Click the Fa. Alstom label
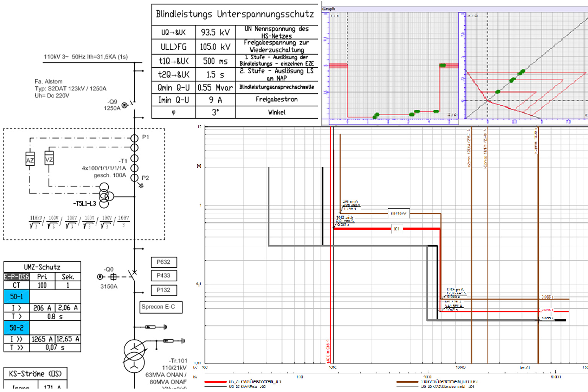 (x=49, y=82)
